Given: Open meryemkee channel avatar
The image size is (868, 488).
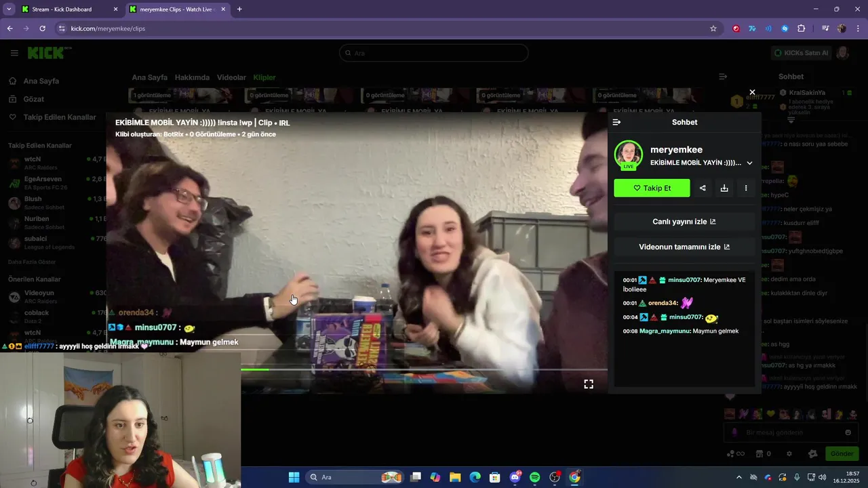Looking at the screenshot, I should (x=629, y=155).
